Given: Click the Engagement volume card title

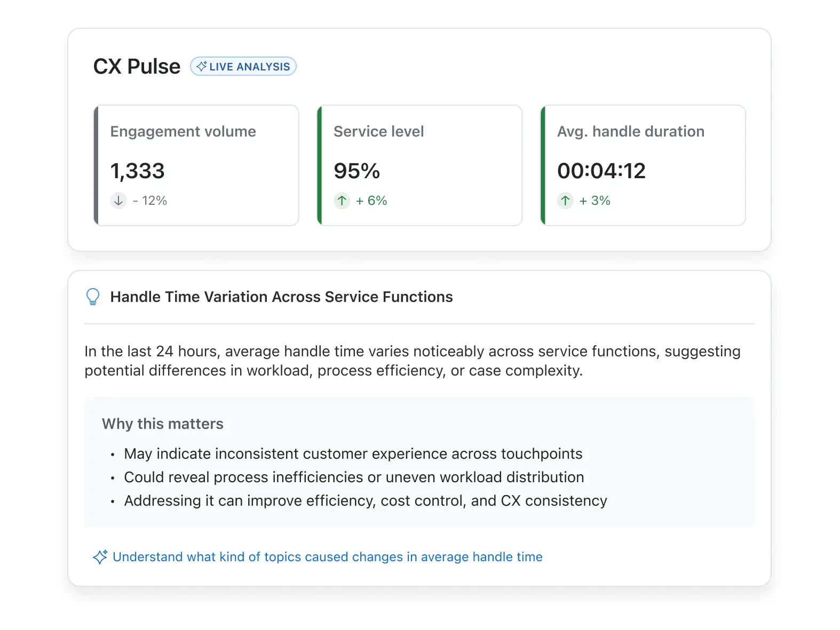Looking at the screenshot, I should (x=183, y=131).
